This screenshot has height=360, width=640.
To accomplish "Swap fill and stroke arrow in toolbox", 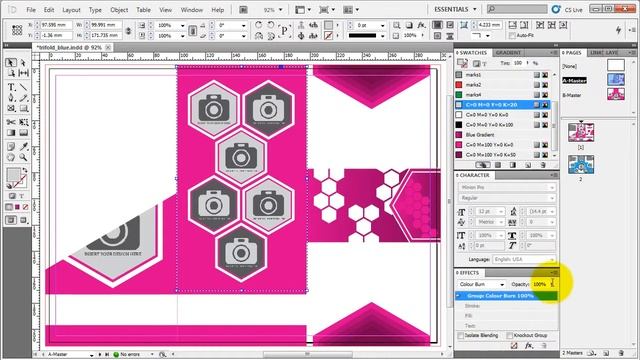I will [x=25, y=170].
